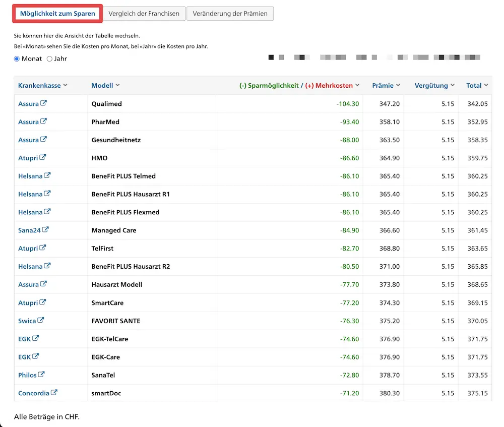Click the premium value 374.30
This screenshot has width=504, height=427.
click(x=390, y=303)
